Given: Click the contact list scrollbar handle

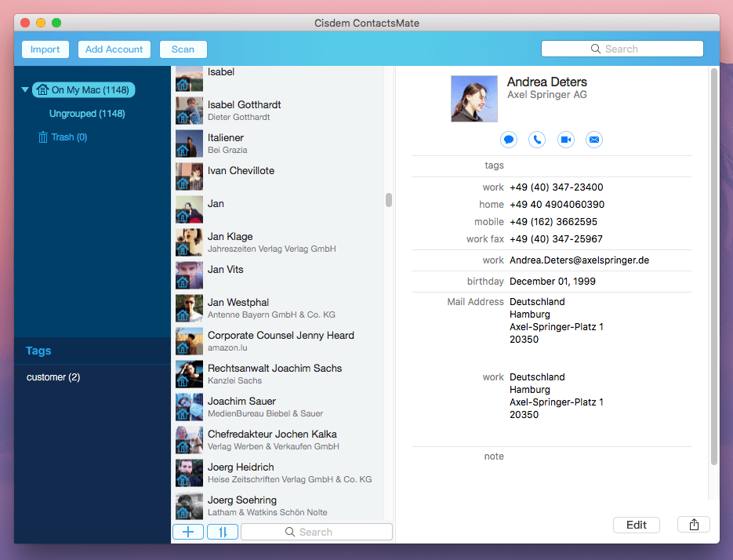Looking at the screenshot, I should pyautogui.click(x=389, y=200).
